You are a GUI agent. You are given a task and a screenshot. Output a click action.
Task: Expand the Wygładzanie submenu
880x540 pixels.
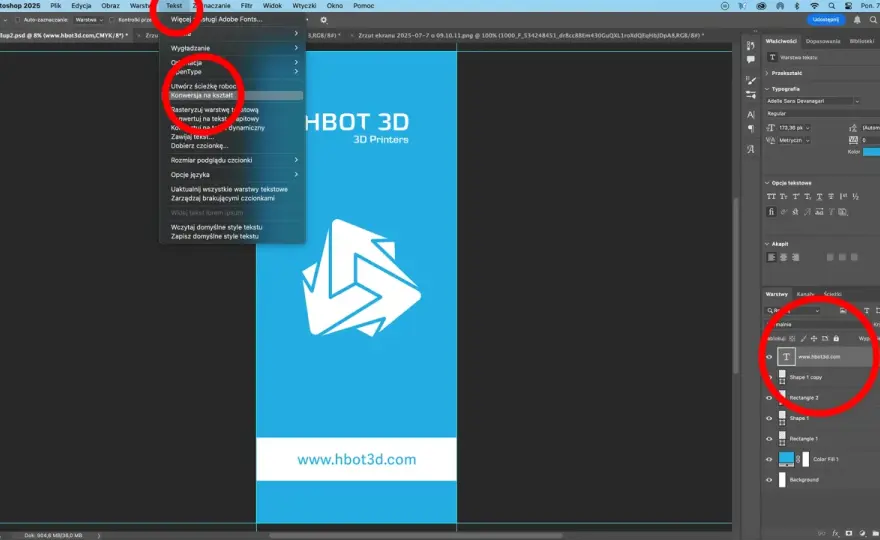pyautogui.click(x=232, y=48)
